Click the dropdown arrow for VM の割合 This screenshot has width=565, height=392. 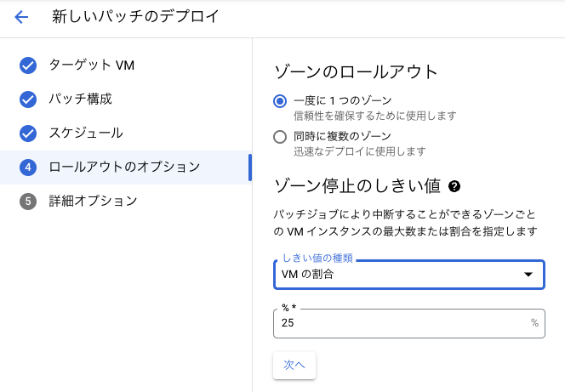point(528,274)
